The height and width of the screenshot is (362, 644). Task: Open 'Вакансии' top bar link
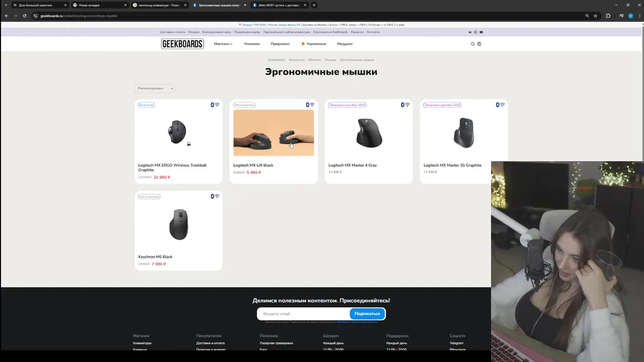click(x=357, y=32)
